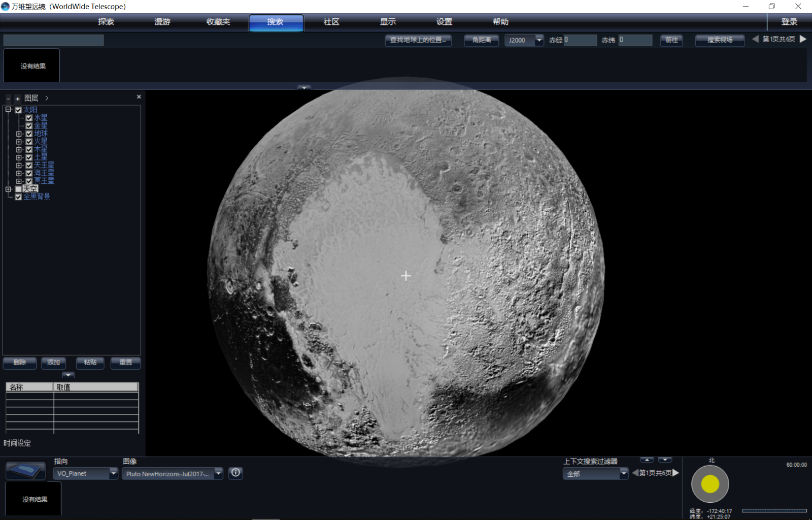812x520 pixels.
Task: Open the 探索 menu tab
Action: coord(106,22)
